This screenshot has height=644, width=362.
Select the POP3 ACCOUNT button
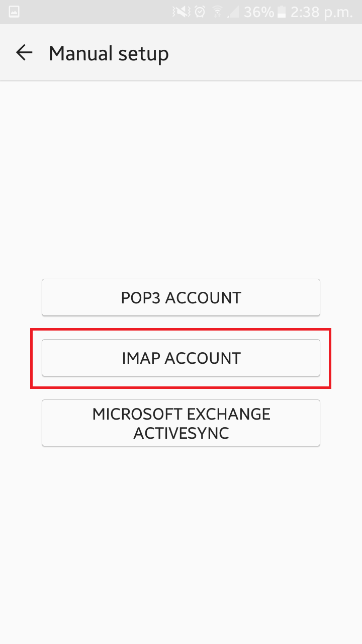click(181, 297)
